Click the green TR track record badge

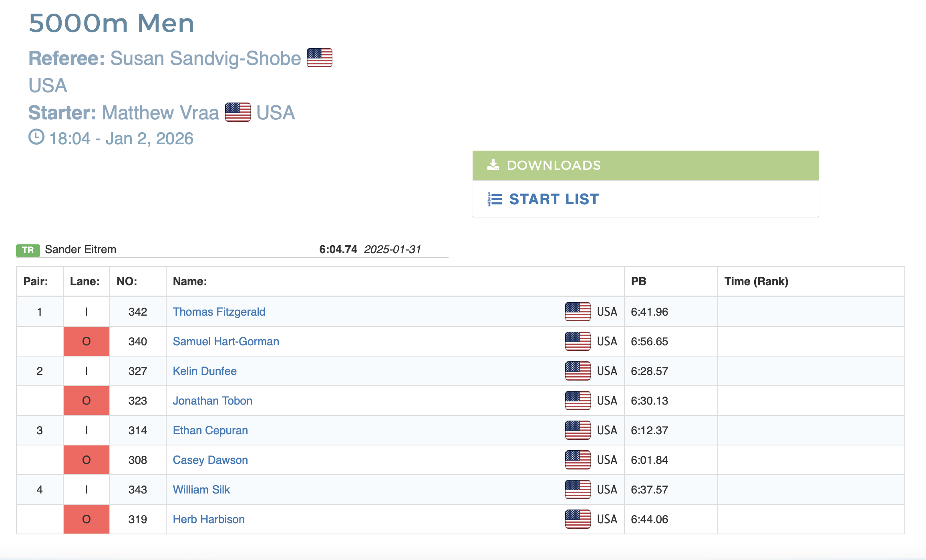(28, 250)
